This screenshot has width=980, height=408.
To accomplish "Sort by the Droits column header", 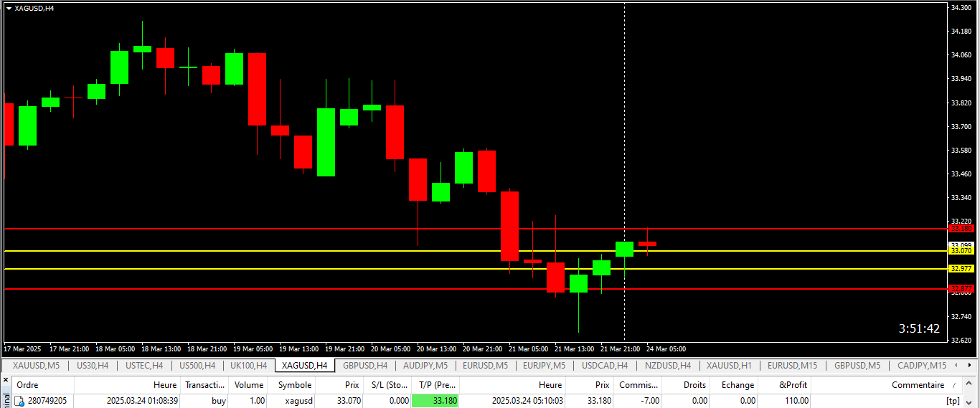I will coord(686,385).
